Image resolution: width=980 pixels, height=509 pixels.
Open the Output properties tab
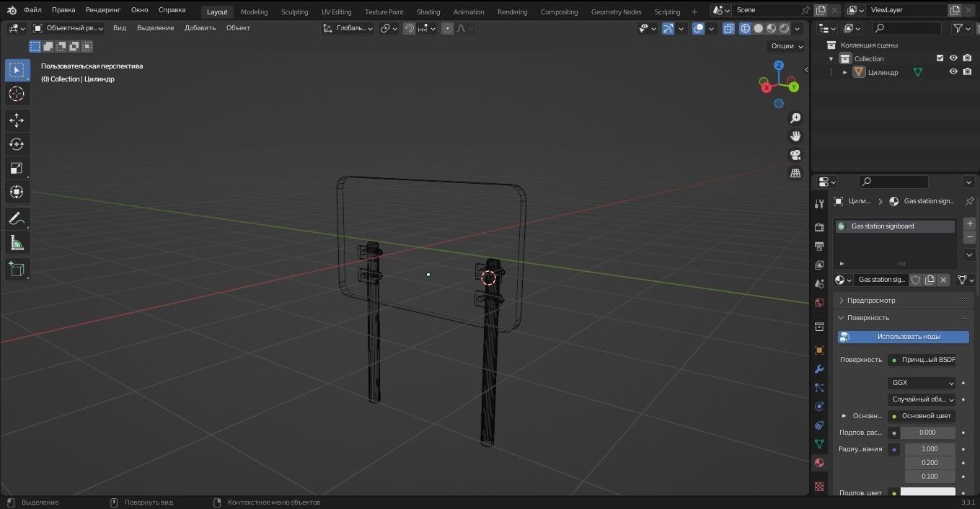(x=819, y=247)
